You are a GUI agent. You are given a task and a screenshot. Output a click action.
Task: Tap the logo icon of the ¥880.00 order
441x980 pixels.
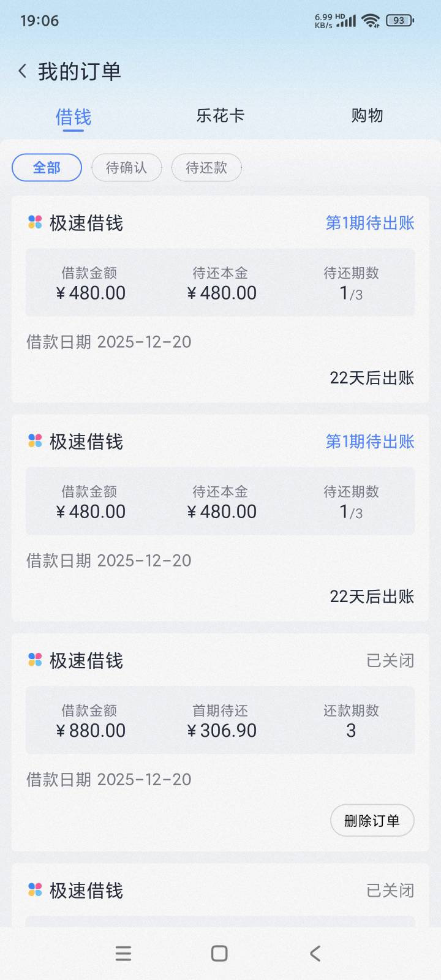click(35, 660)
